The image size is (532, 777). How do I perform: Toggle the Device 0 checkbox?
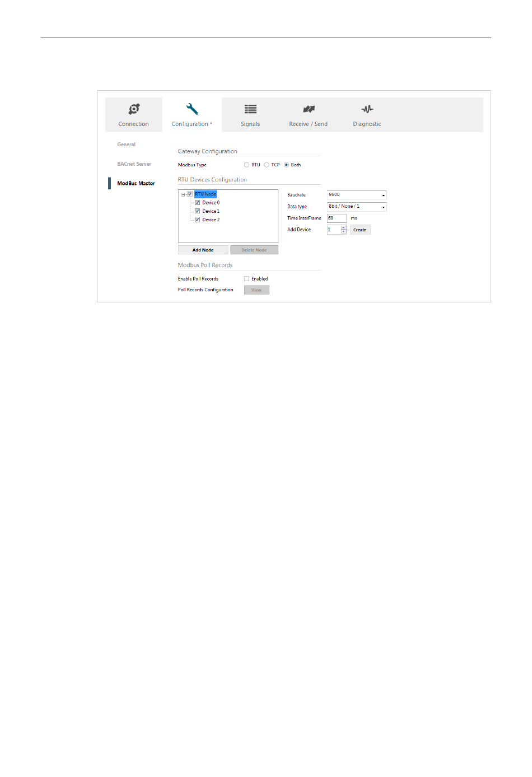coord(197,202)
